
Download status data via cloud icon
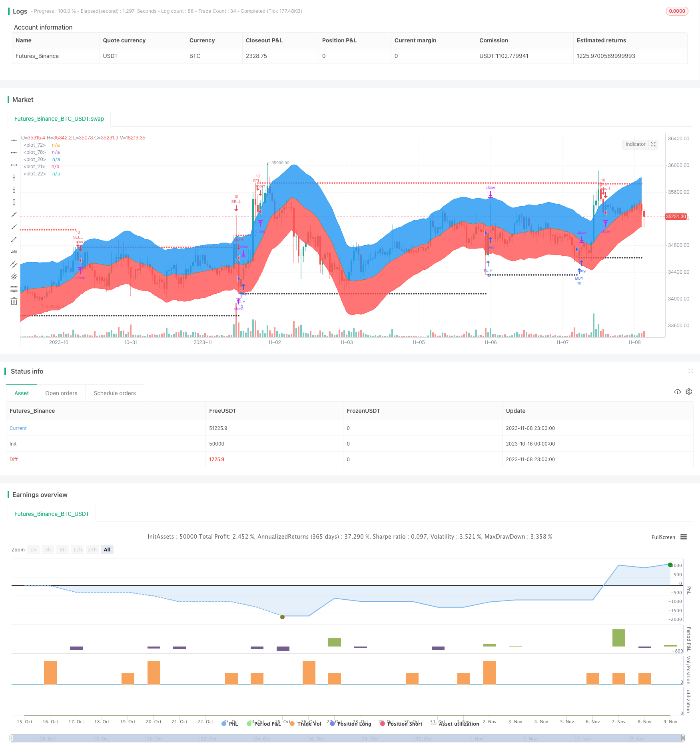click(x=677, y=392)
